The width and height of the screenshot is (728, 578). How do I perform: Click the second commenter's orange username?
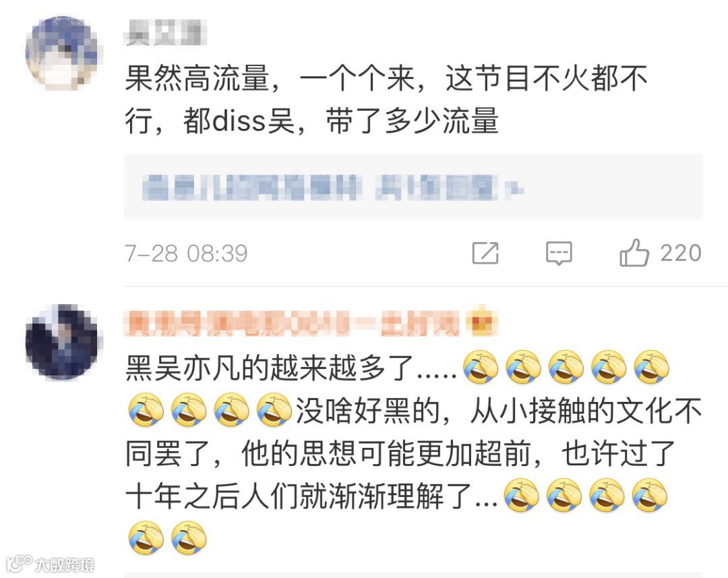pyautogui.click(x=293, y=323)
